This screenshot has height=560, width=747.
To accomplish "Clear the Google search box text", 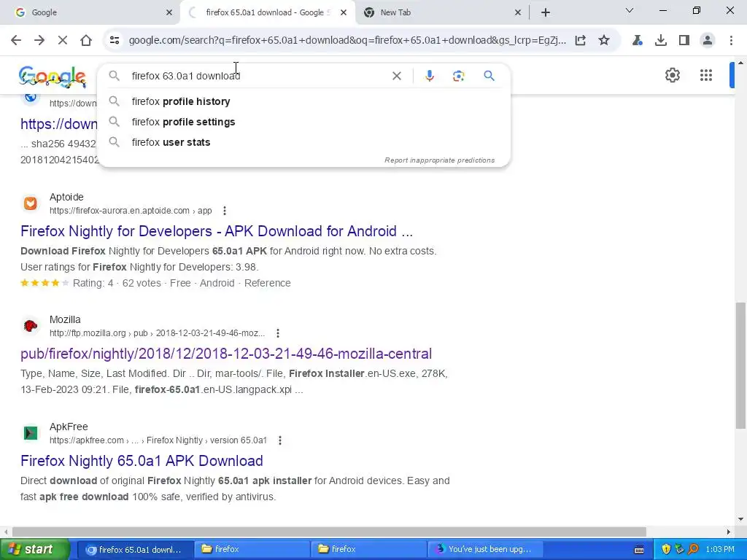I will pos(396,76).
